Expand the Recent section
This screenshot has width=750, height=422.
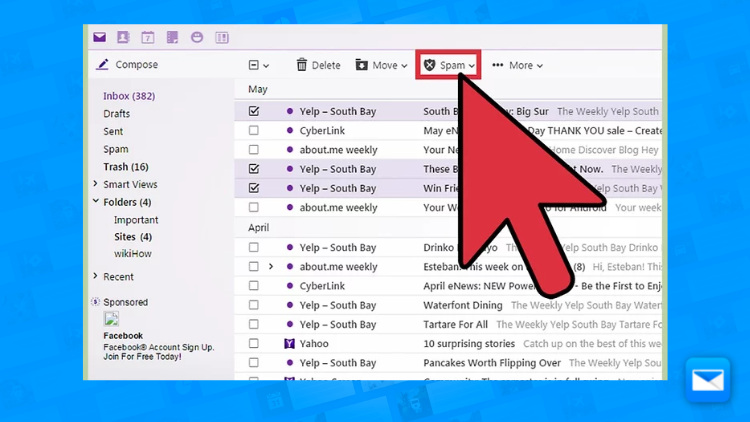click(x=95, y=276)
